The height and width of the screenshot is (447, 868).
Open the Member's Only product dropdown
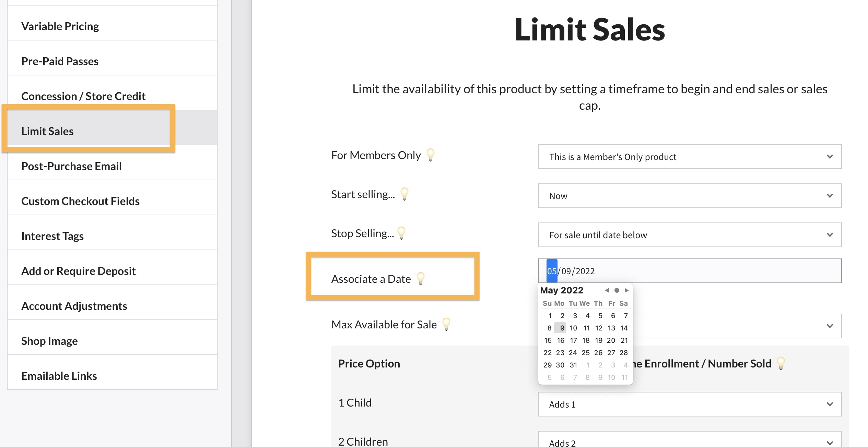coord(690,157)
